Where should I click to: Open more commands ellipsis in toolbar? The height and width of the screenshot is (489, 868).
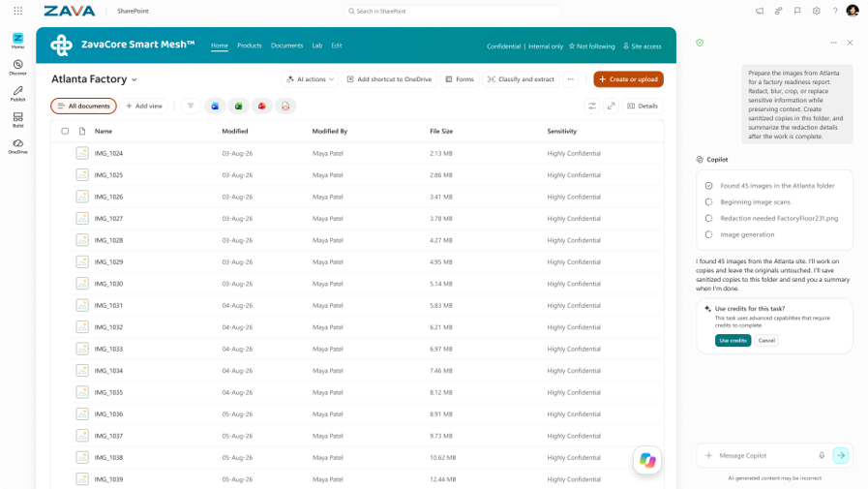(570, 79)
